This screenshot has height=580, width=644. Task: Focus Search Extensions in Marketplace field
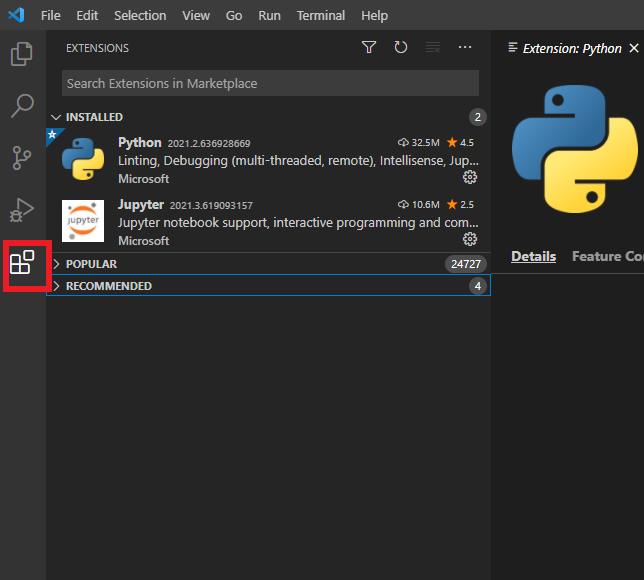(x=270, y=83)
